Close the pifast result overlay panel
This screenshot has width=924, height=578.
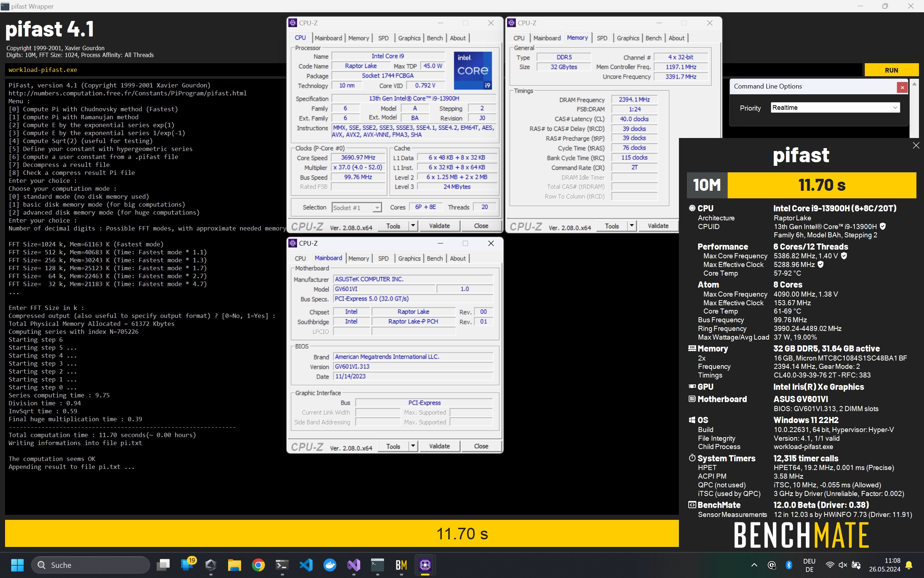point(916,145)
